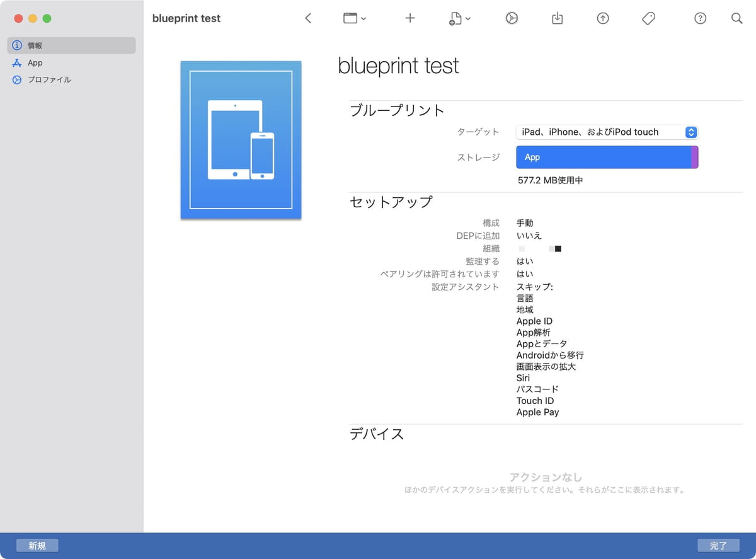
Task: Close the window with the red button
Action: click(18, 18)
